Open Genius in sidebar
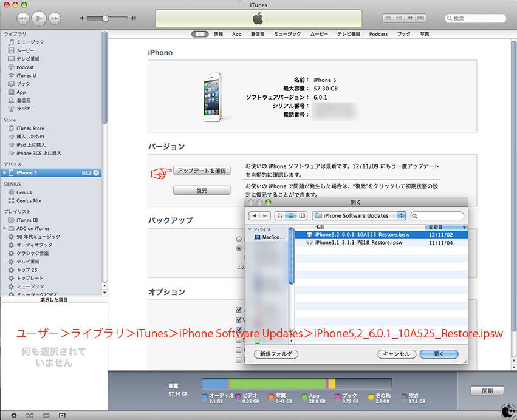 pos(24,192)
